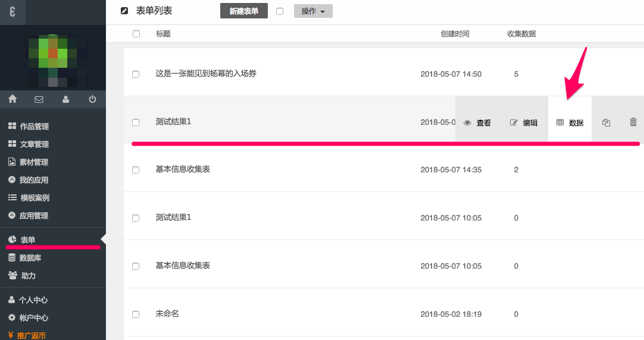This screenshot has height=340, width=644.
Task: Go to 数据库 sidebar item
Action: point(30,258)
